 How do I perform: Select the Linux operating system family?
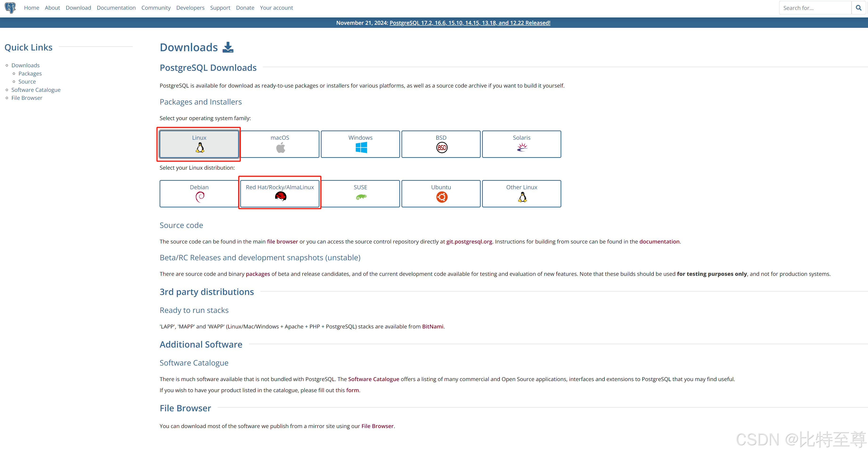coord(199,144)
